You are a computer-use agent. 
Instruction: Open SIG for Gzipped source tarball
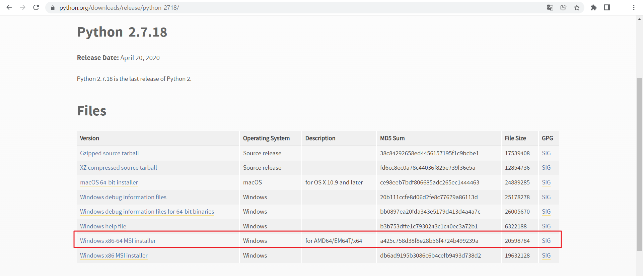546,153
